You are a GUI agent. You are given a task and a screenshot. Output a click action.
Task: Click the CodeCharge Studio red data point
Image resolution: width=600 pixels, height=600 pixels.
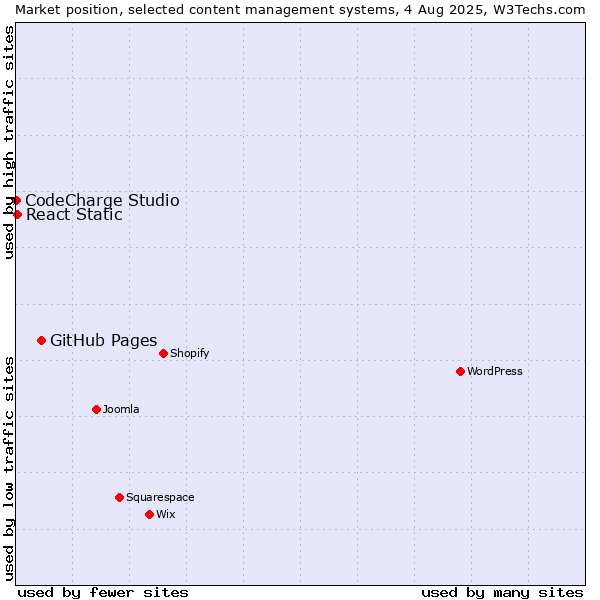click(x=16, y=200)
